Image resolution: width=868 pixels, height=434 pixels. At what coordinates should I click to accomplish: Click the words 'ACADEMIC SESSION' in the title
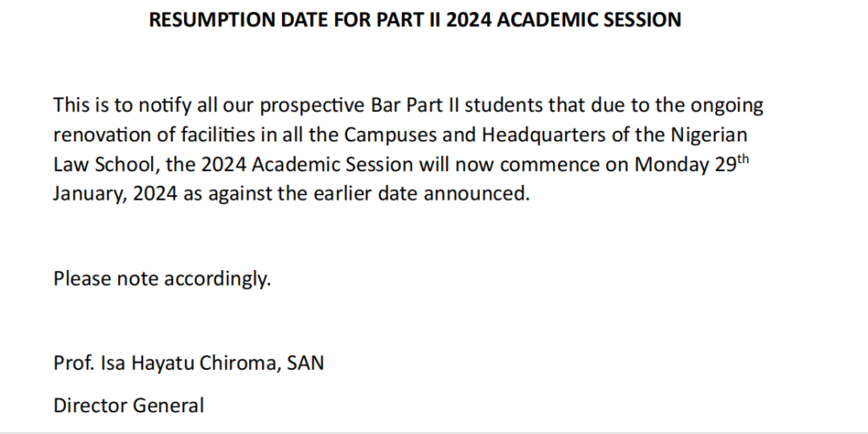(x=589, y=20)
